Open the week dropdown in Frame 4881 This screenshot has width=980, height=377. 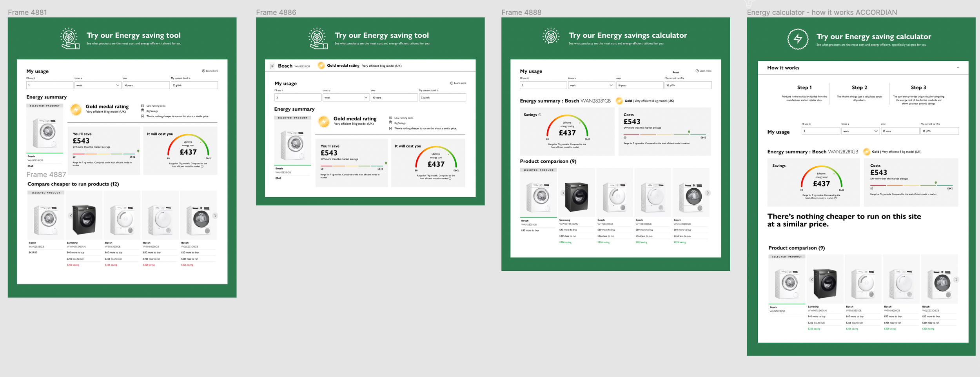98,85
